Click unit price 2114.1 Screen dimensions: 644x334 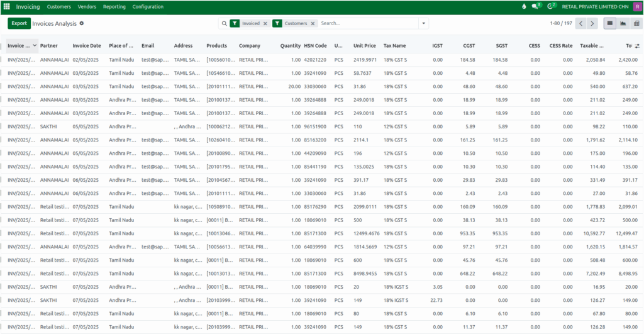point(361,140)
